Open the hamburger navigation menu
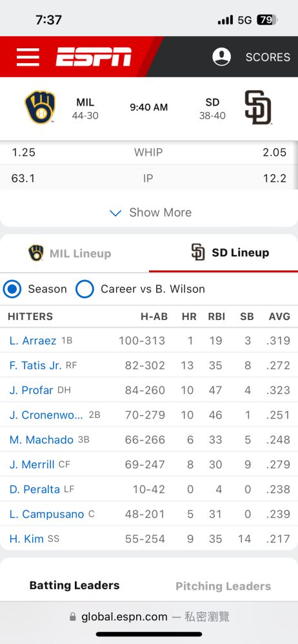 tap(28, 57)
